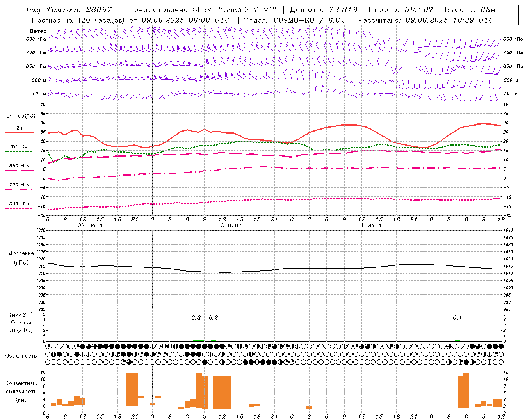The height and width of the screenshot is (420, 525).
Task: Click the Облачность cloud cover label
Action: (x=21, y=356)
